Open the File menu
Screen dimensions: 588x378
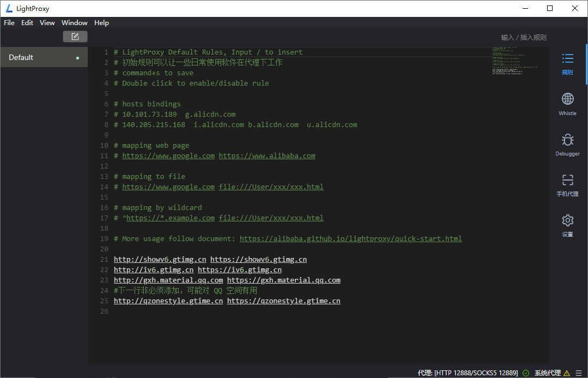coord(9,23)
